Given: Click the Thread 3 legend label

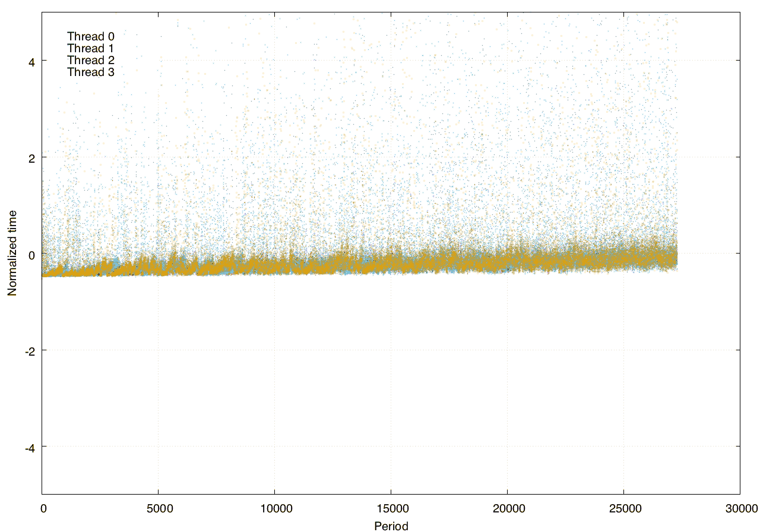Looking at the screenshot, I should [90, 72].
